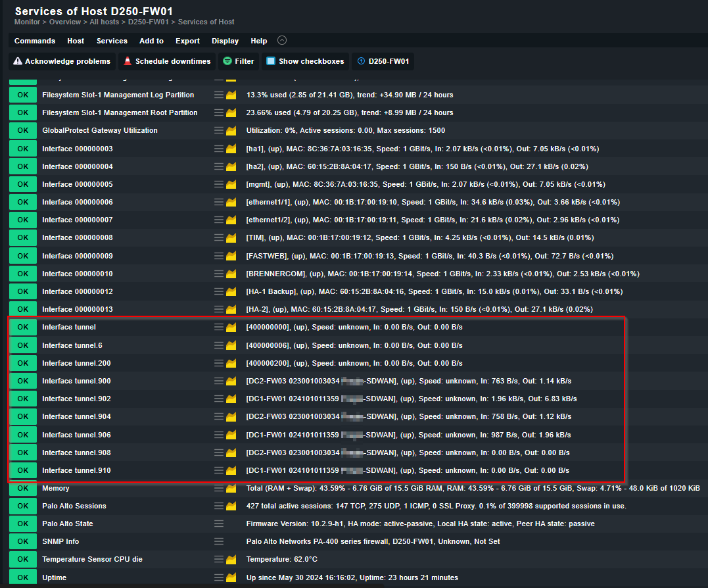
Task: Toggle the Filter panel
Action: [237, 61]
